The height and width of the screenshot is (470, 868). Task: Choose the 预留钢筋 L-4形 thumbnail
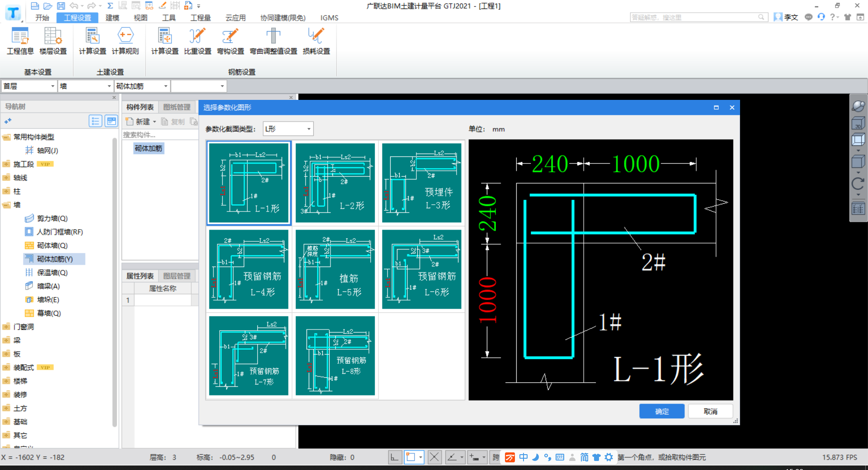coord(249,269)
